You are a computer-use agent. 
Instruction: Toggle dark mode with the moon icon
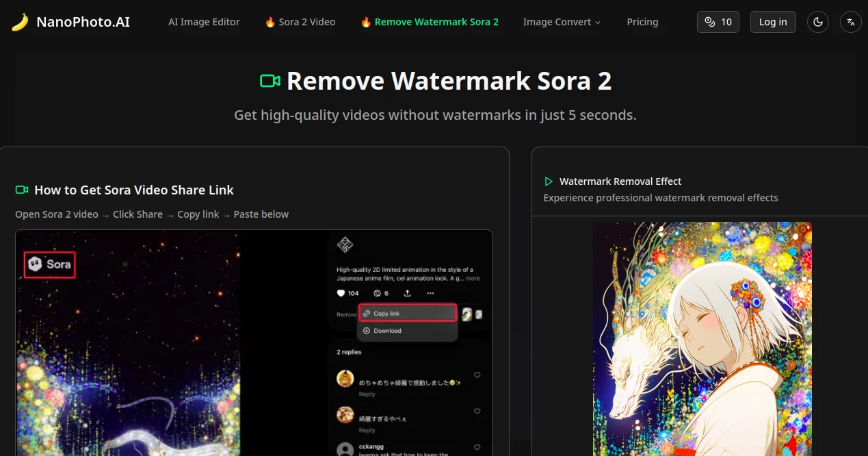(818, 21)
